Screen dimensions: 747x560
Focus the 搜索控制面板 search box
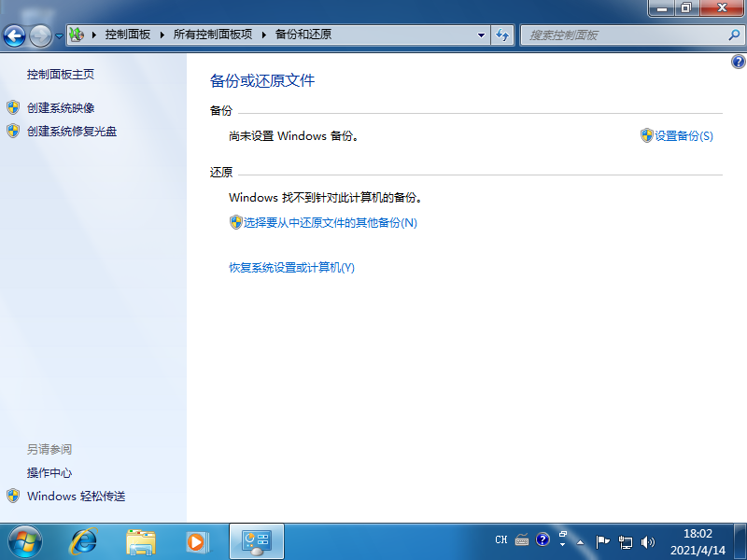tap(624, 35)
